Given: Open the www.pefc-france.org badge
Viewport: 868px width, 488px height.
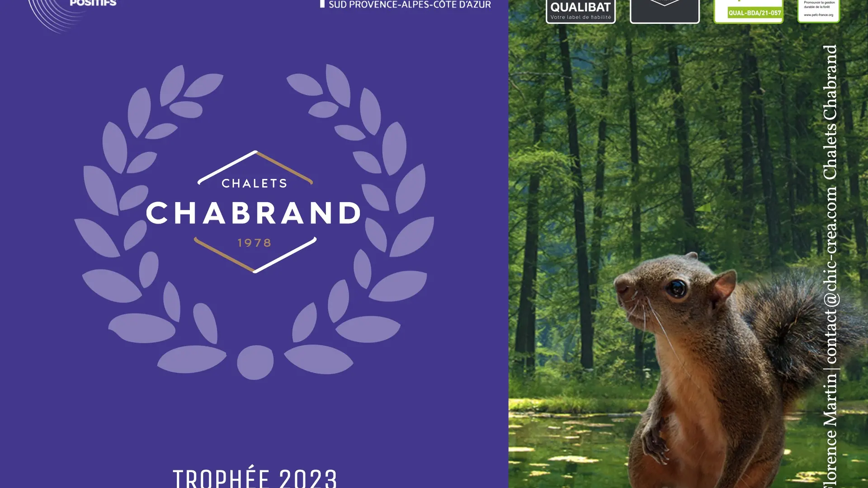Looking at the screenshot, I should (818, 11).
